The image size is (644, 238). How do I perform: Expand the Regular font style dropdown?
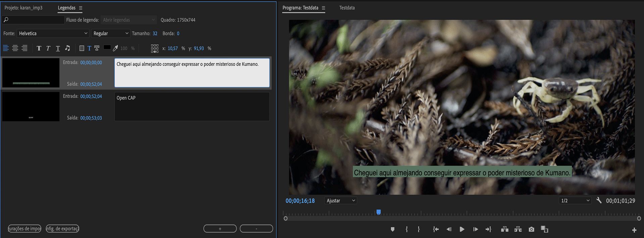(110, 34)
